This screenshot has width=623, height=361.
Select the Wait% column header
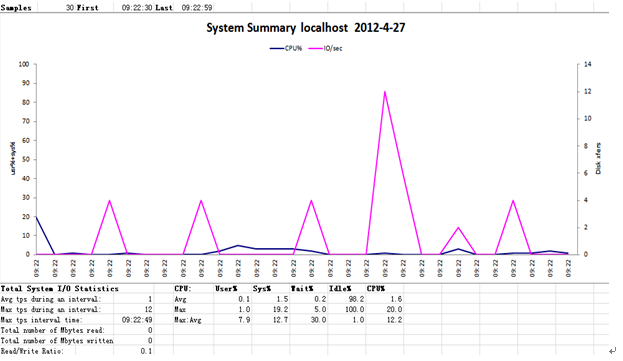[302, 289]
